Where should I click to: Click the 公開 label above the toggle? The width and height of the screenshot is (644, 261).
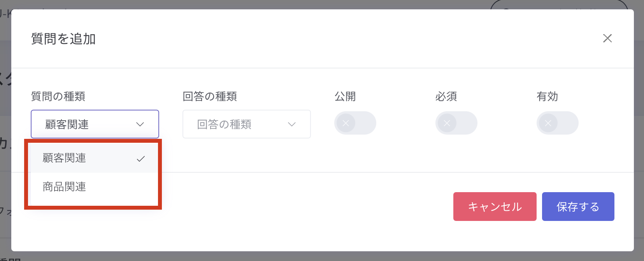(x=345, y=96)
